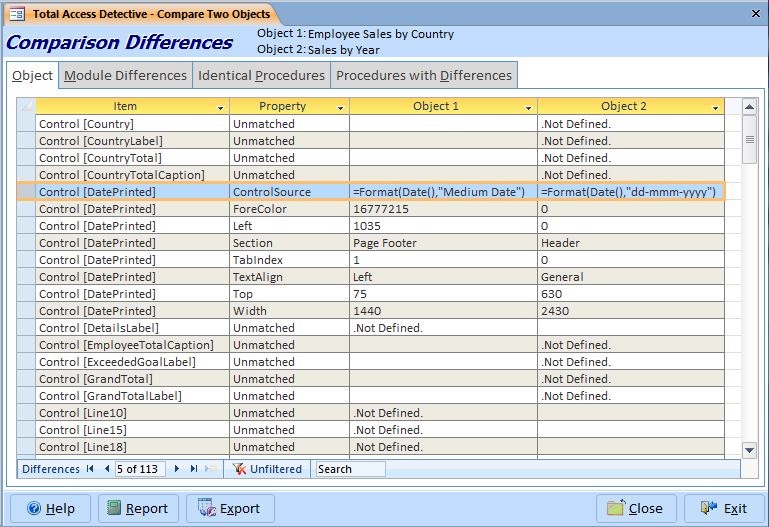Click the scroll down arrow of the grid

pos(749,450)
